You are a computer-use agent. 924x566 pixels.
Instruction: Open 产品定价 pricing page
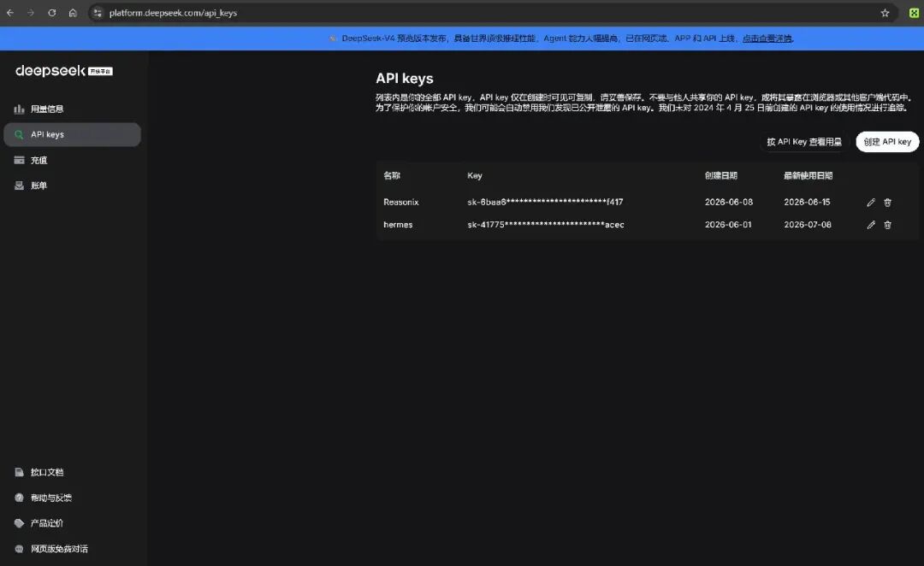tap(47, 523)
